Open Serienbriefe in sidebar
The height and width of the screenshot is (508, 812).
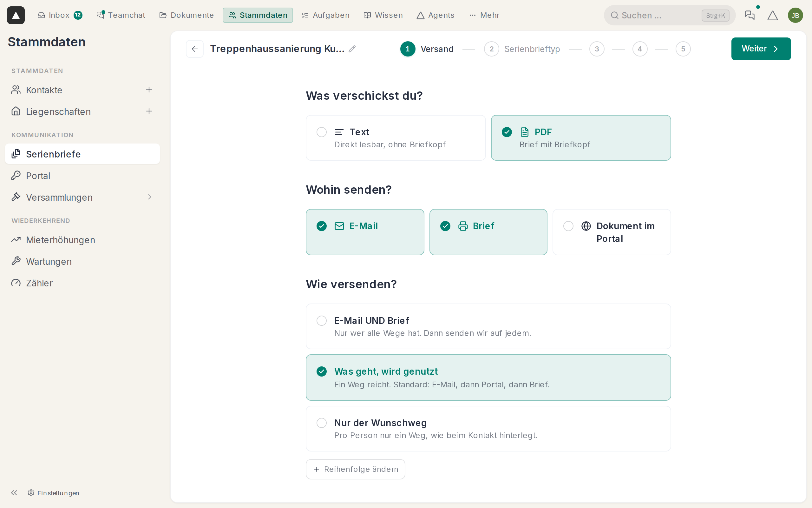82,154
